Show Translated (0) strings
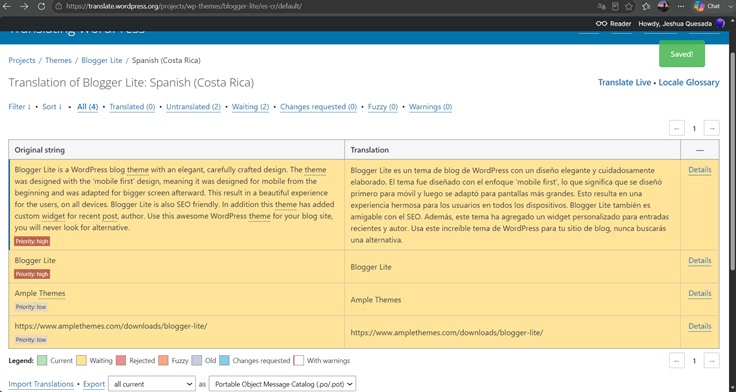 [x=132, y=107]
